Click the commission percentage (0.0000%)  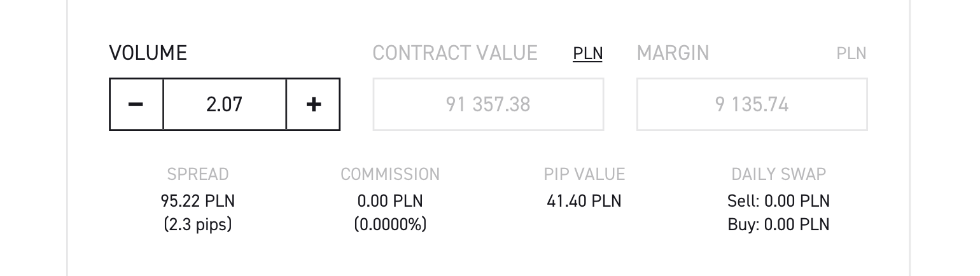coord(390,224)
